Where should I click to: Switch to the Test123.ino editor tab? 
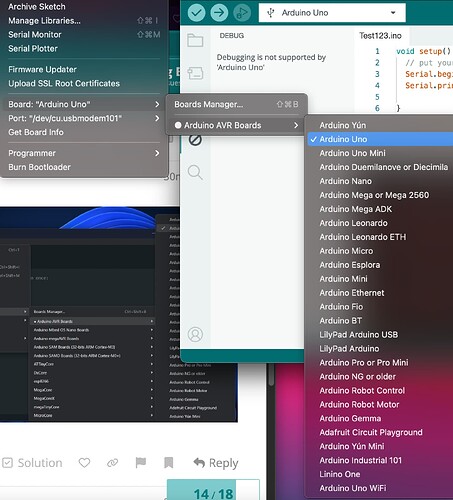pyautogui.click(x=380, y=36)
